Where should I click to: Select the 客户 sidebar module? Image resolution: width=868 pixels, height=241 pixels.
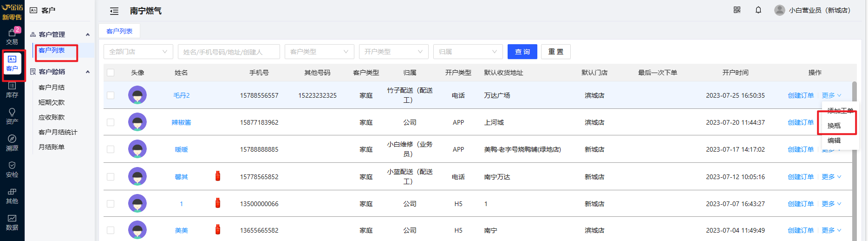12,64
